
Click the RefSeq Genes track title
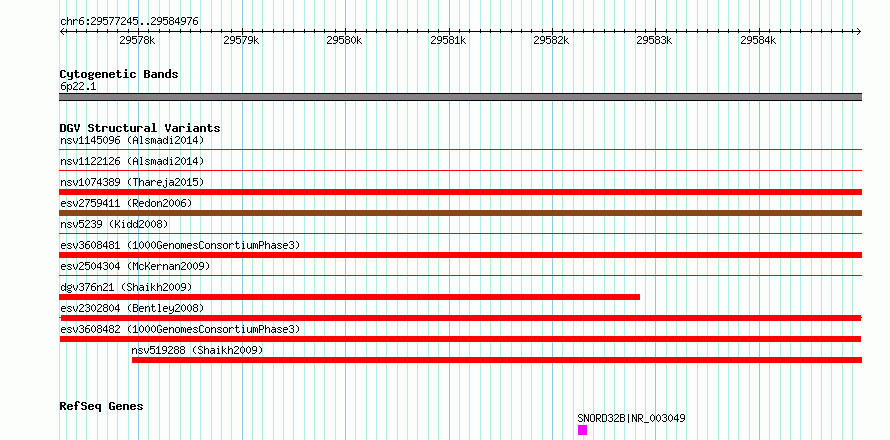pyautogui.click(x=102, y=407)
